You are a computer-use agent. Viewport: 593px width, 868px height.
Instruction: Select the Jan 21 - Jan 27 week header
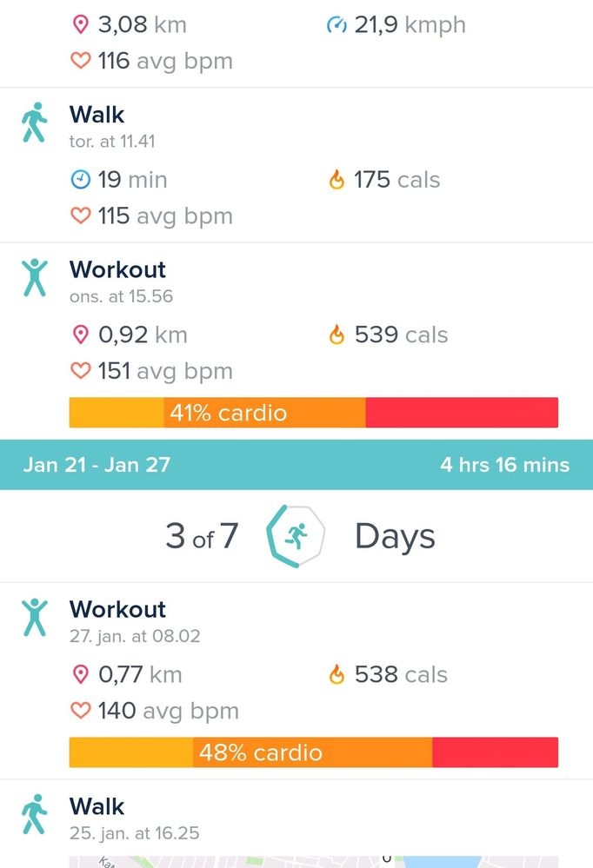(97, 465)
